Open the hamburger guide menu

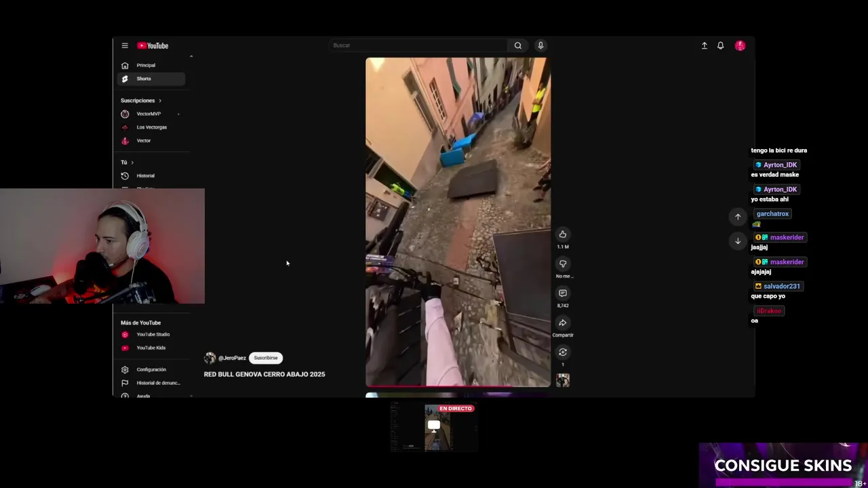(x=125, y=45)
